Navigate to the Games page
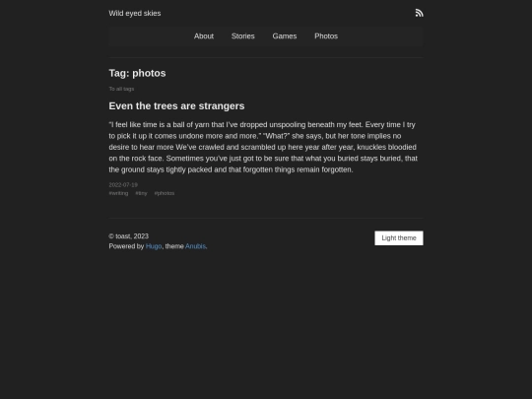532x399 pixels. (x=285, y=36)
